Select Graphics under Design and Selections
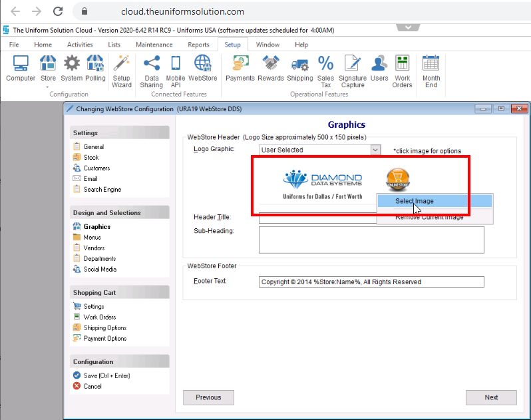 pyautogui.click(x=91, y=226)
